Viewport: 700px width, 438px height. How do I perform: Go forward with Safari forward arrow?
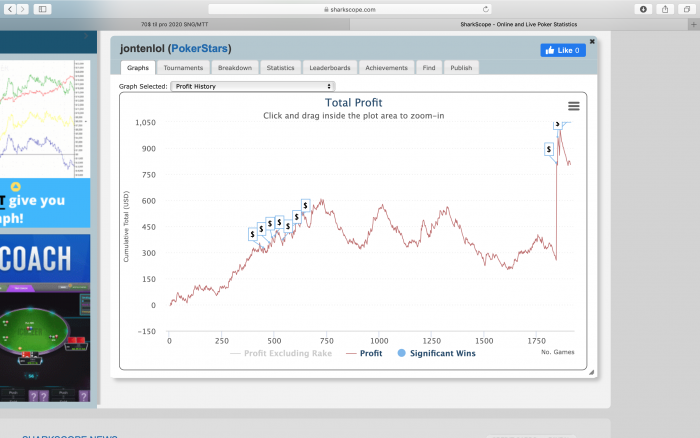click(22, 9)
